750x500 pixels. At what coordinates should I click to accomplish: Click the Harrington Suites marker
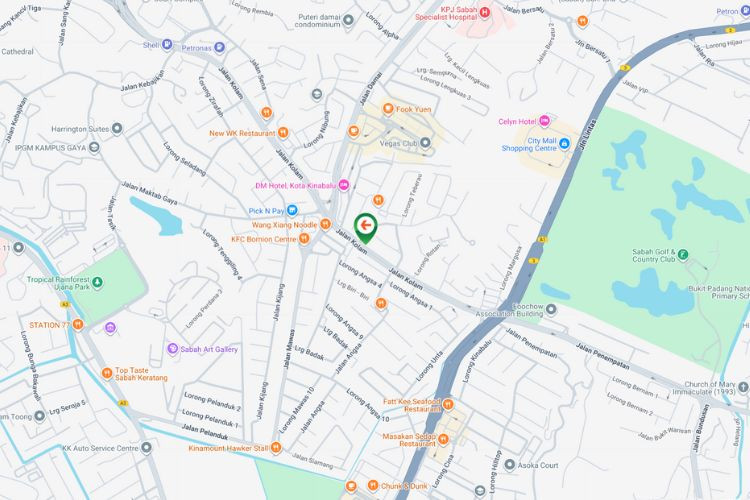coord(117,129)
